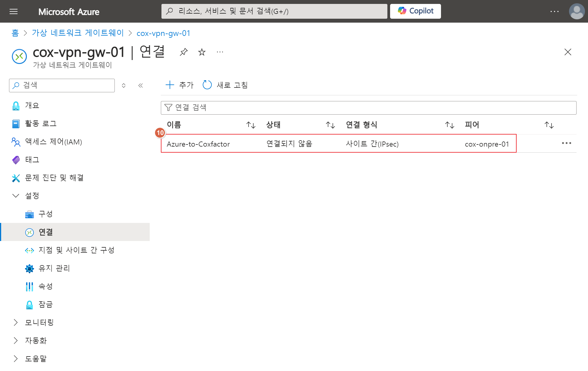
Task: Open the hamburger portal menu
Action: pyautogui.click(x=14, y=11)
